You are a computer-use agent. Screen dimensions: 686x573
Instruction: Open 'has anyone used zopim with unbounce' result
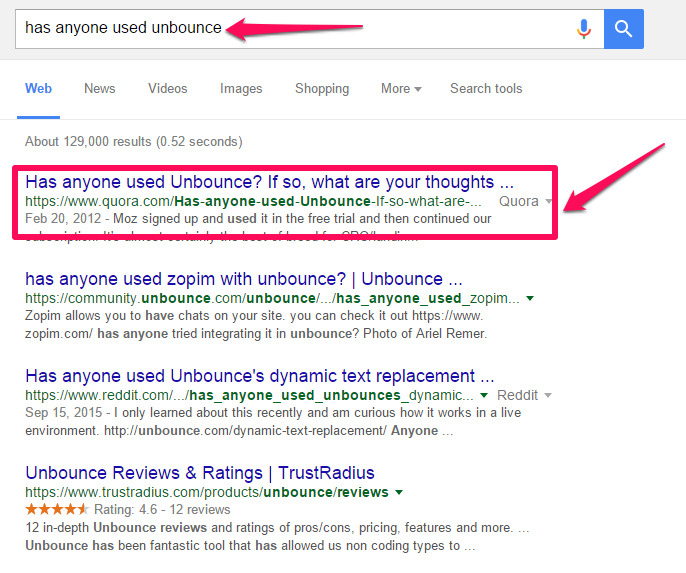244,279
